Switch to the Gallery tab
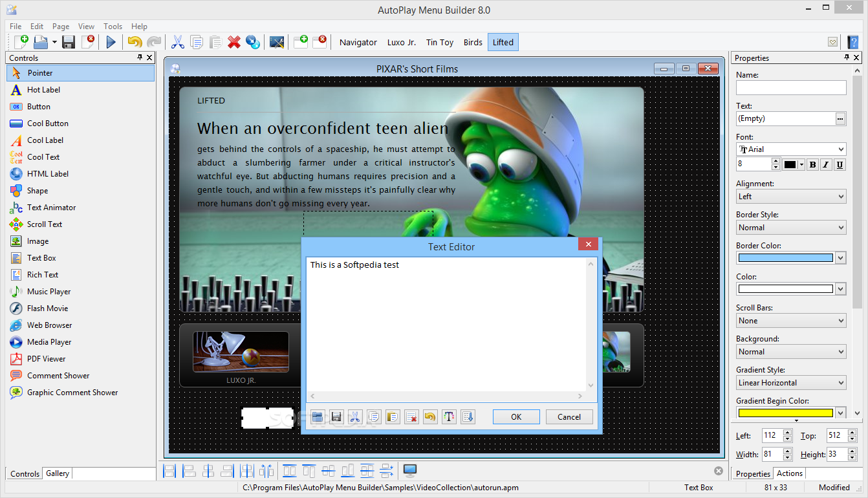Screen dimensions: 868x498 pyautogui.click(x=58, y=473)
